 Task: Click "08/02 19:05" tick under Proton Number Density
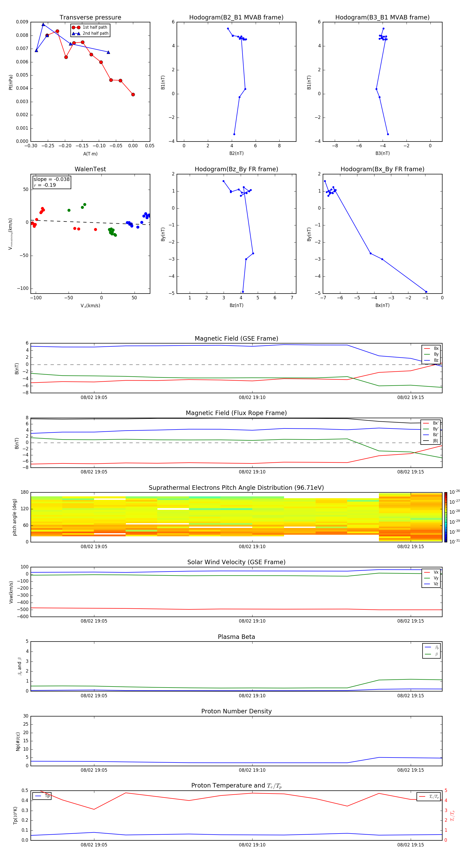pyautogui.click(x=94, y=770)
